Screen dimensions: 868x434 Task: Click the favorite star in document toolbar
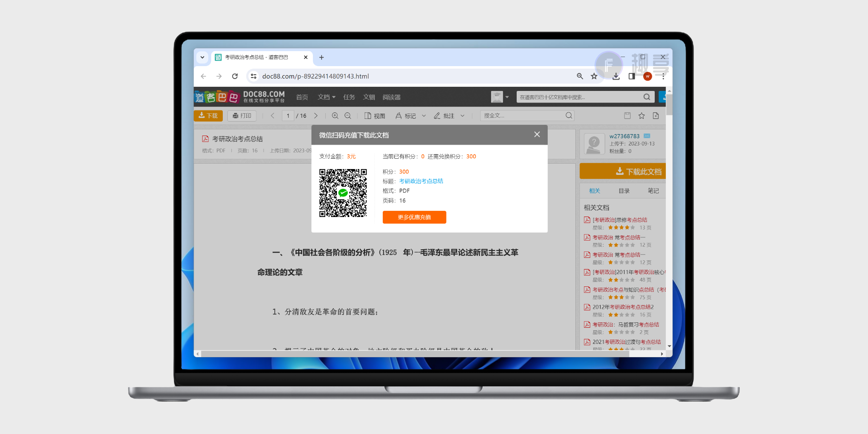[641, 116]
